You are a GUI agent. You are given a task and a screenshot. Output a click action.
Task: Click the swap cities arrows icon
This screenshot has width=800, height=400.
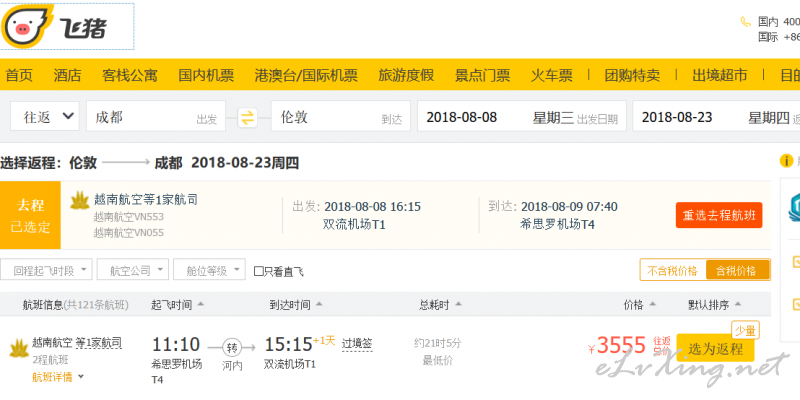[247, 117]
